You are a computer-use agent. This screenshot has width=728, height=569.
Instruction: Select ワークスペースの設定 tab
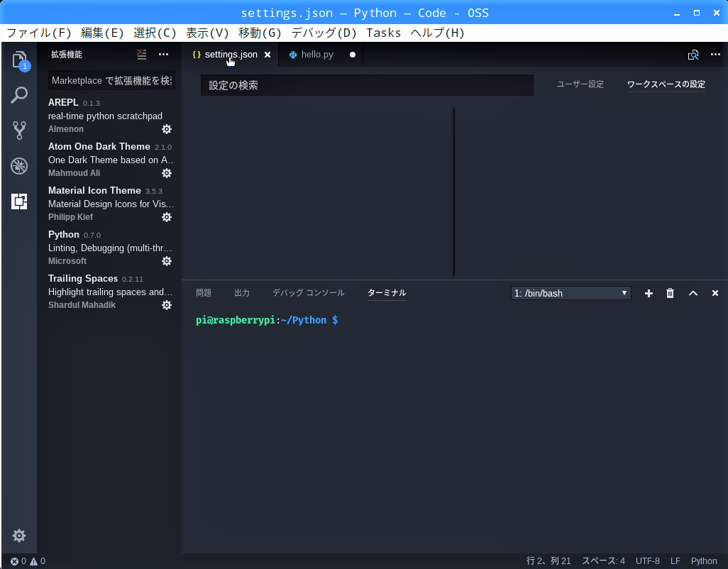point(666,84)
